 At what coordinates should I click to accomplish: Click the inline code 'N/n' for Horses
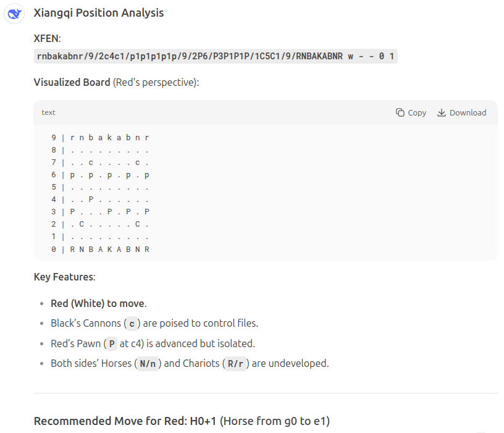point(148,363)
